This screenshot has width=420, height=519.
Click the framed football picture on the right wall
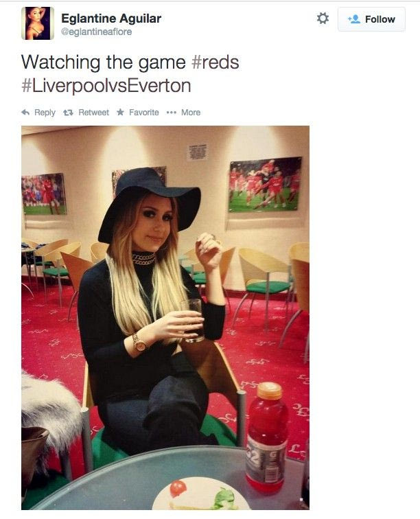[265, 184]
